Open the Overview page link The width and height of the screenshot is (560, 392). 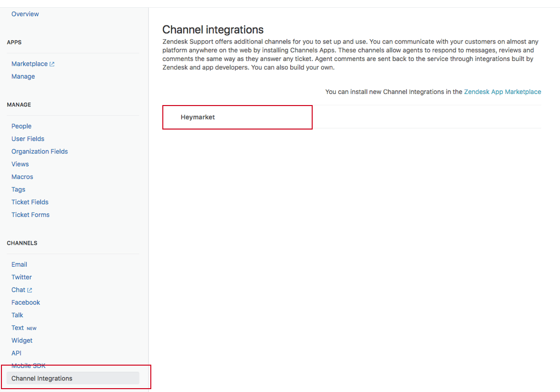pyautogui.click(x=25, y=14)
